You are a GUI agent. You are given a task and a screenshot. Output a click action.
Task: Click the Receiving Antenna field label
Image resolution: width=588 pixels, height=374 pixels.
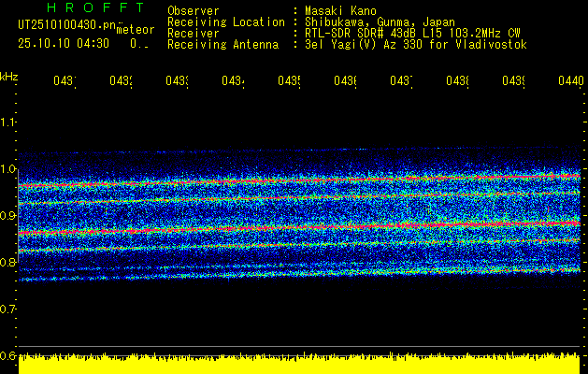tap(222, 45)
